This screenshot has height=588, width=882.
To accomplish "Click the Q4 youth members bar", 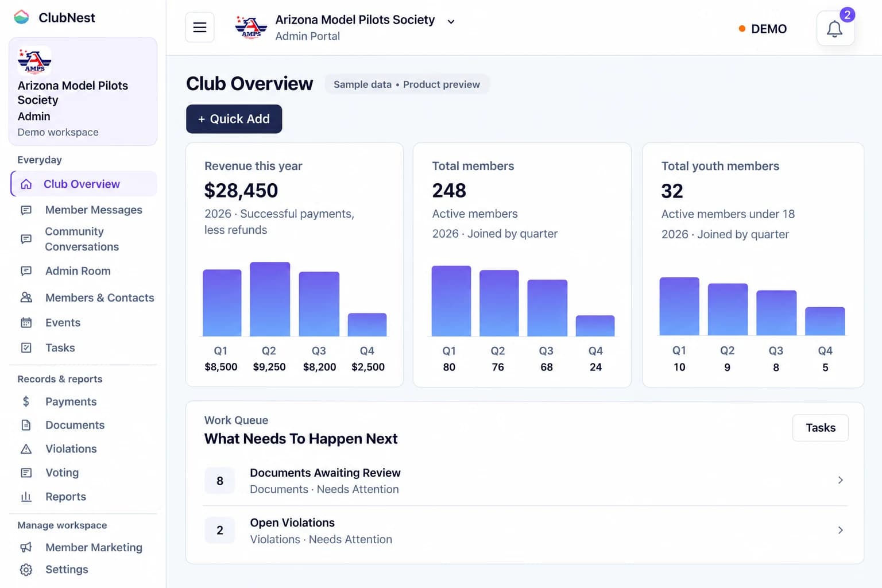I will pos(825,321).
